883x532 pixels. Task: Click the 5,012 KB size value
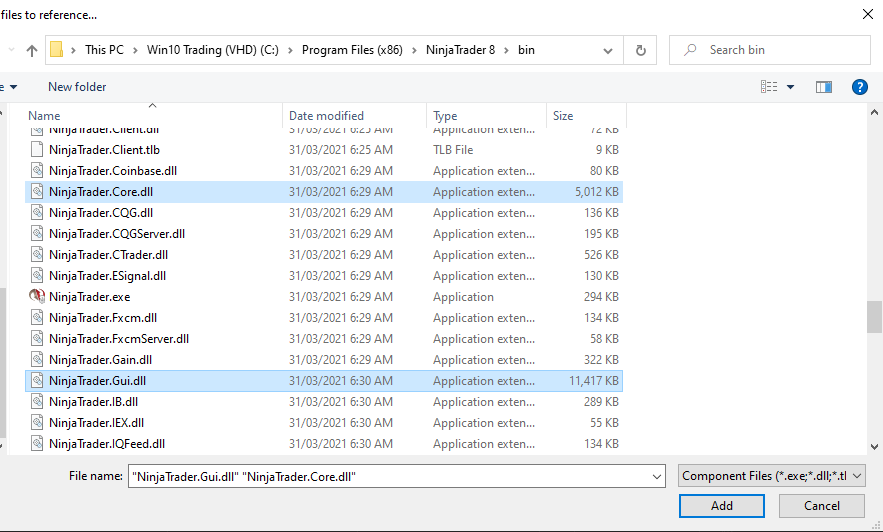point(596,192)
